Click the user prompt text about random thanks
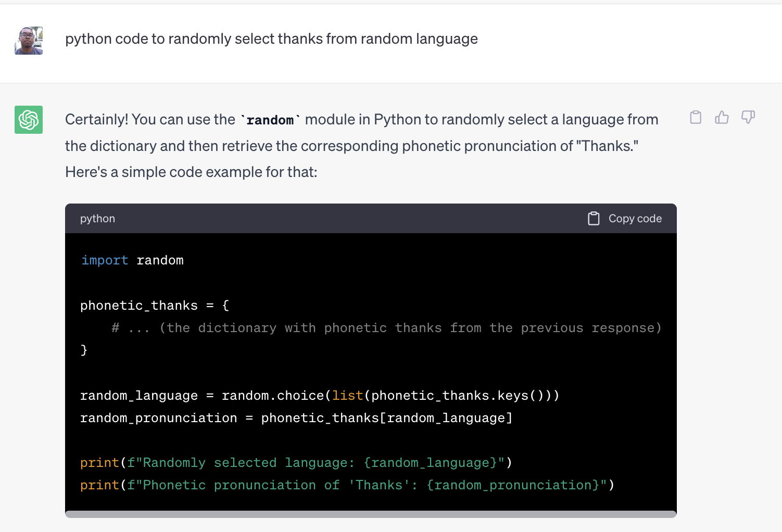 point(271,39)
